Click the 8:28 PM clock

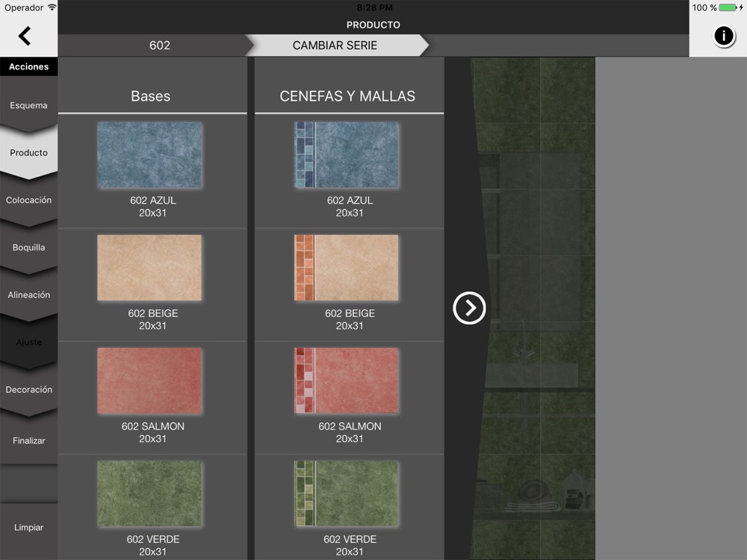pyautogui.click(x=374, y=7)
